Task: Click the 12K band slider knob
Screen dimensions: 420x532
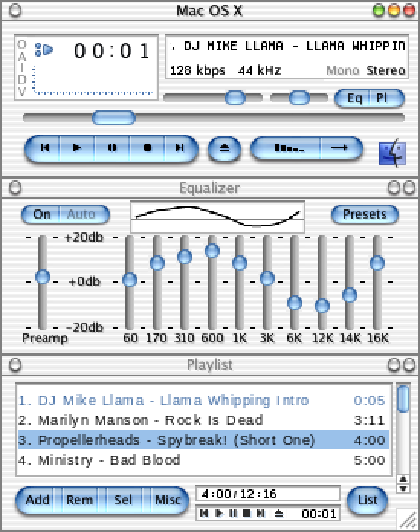Action: click(x=322, y=306)
